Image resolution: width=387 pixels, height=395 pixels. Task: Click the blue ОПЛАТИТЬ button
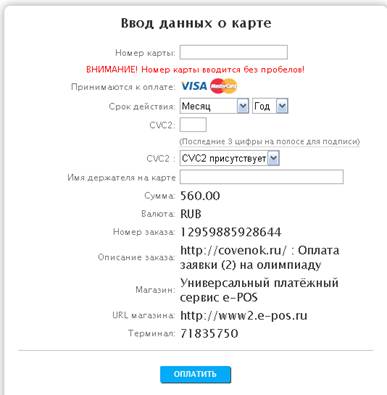pos(195,374)
